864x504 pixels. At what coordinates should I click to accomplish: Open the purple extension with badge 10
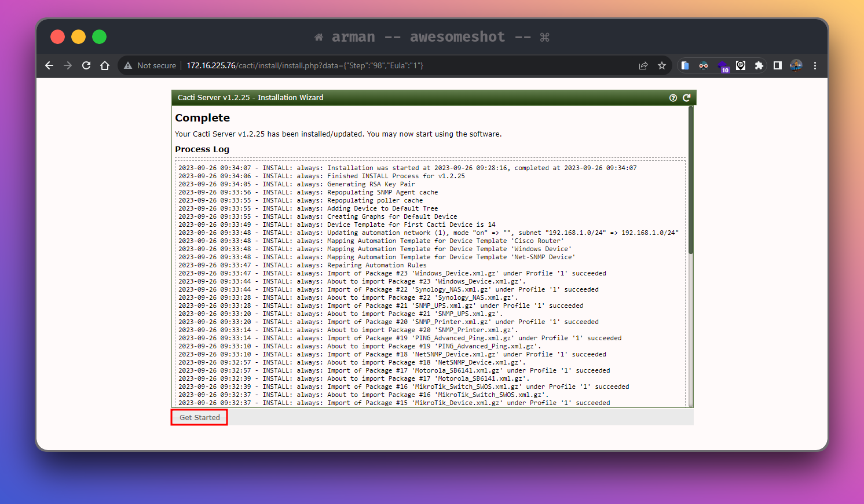pos(722,66)
